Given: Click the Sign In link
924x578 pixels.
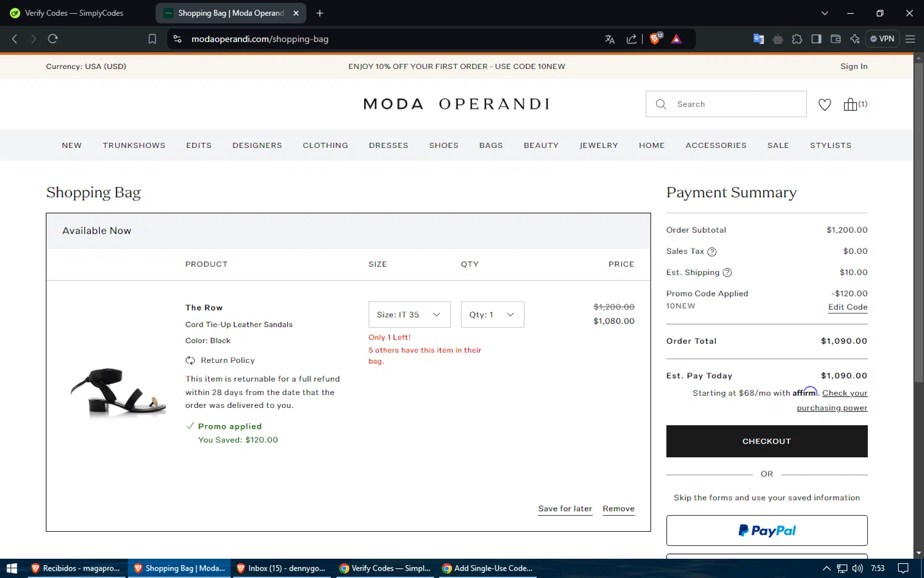Looking at the screenshot, I should coord(854,67).
